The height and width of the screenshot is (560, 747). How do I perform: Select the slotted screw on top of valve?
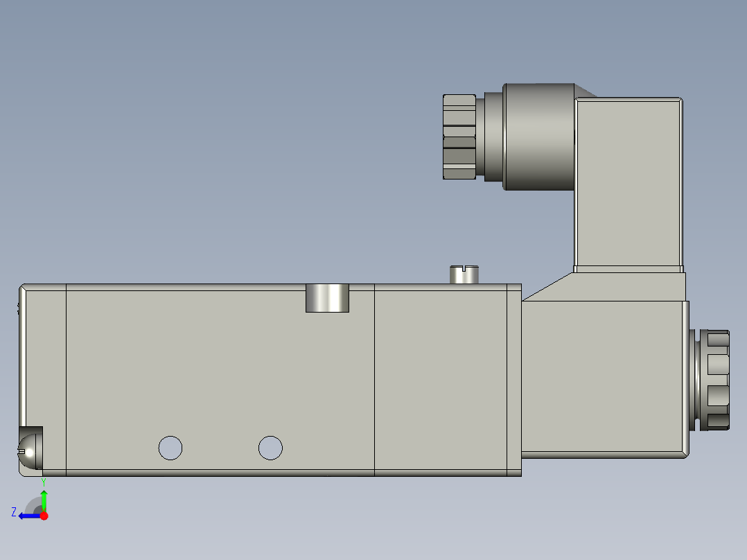(x=464, y=274)
